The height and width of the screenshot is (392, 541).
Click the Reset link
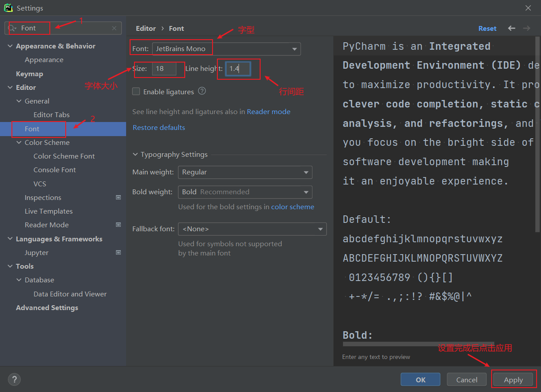487,28
